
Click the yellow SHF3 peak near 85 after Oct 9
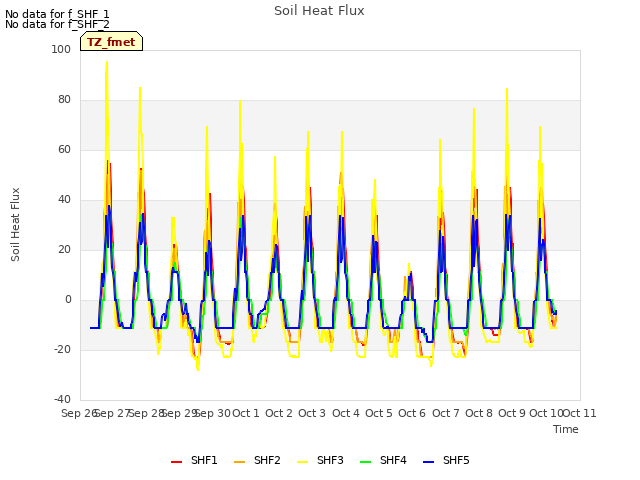click(507, 89)
